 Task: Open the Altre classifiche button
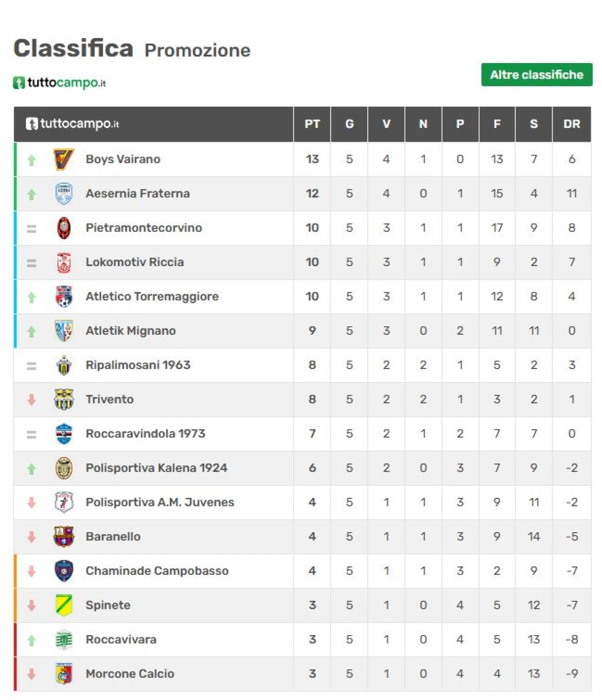[536, 75]
